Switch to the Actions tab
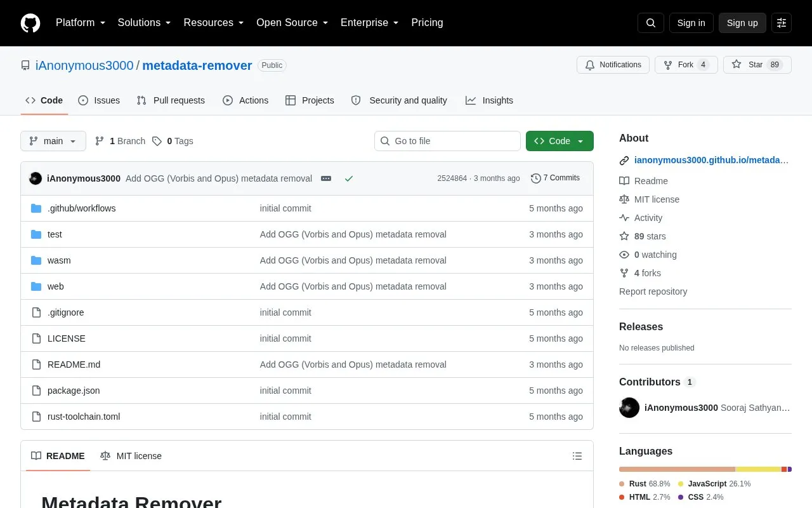The width and height of the screenshot is (812, 508). coord(246,100)
